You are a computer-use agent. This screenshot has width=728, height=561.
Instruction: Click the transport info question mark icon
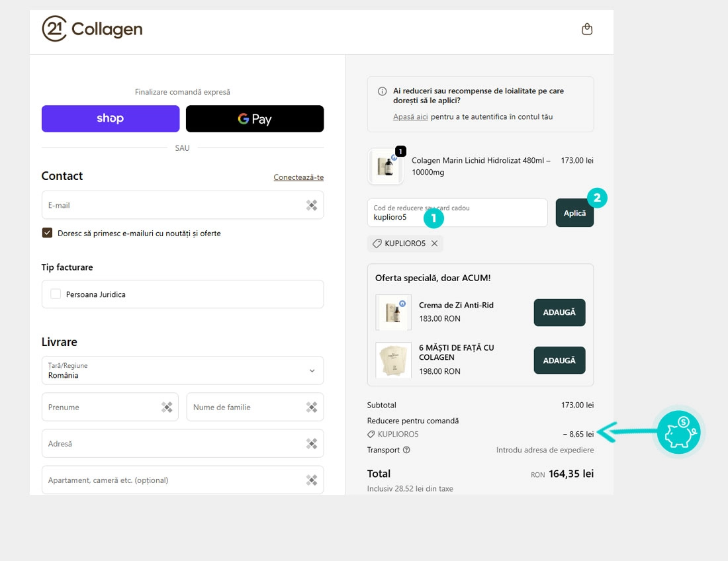point(406,450)
